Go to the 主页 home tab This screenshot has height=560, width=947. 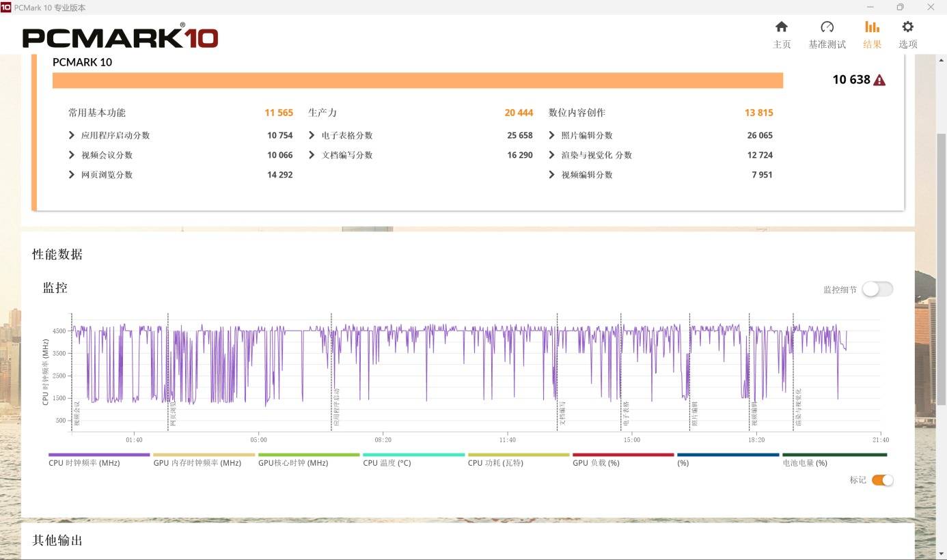[782, 35]
